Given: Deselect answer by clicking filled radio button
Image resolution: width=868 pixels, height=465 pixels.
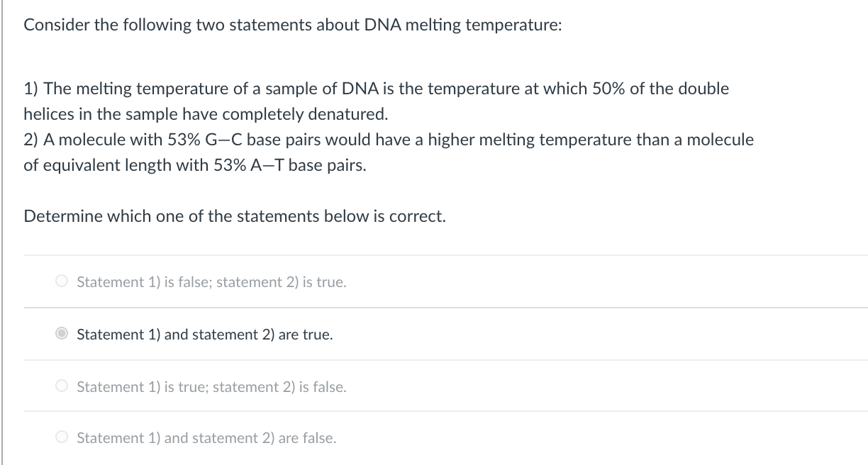Looking at the screenshot, I should click(x=62, y=334).
